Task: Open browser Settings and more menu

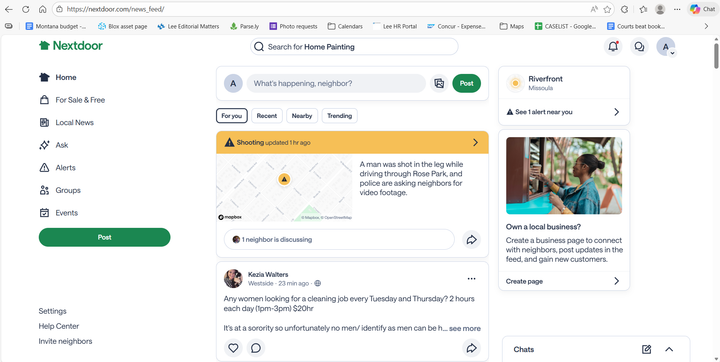Action: click(677, 9)
